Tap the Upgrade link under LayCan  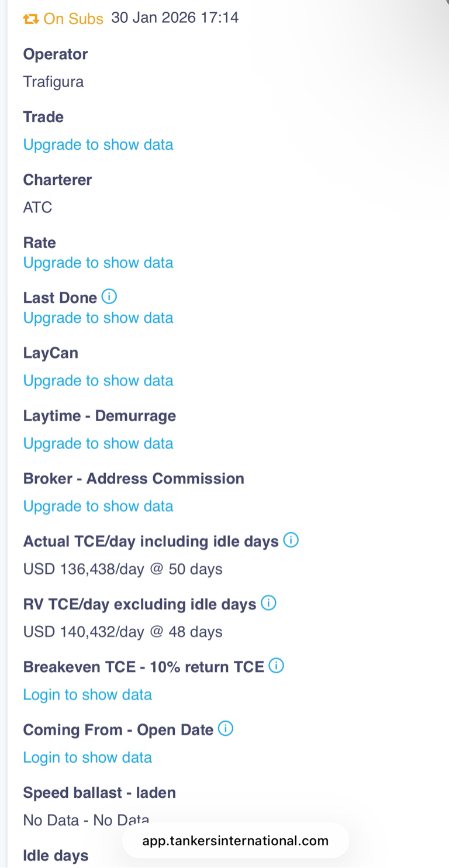(98, 381)
